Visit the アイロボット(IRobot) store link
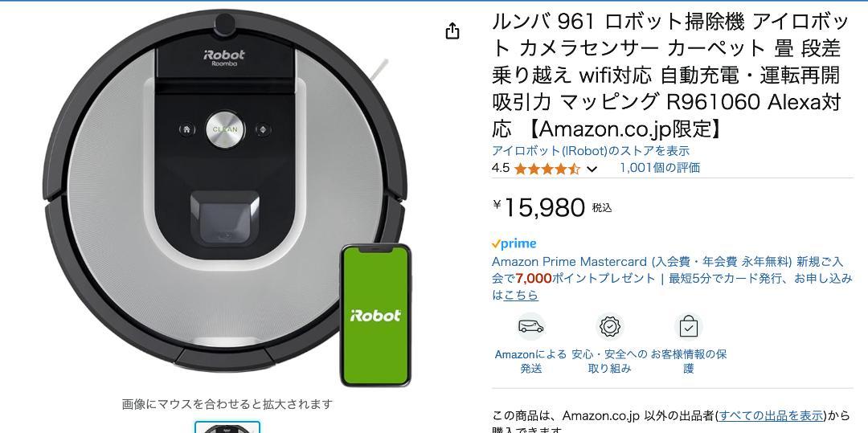 click(590, 150)
